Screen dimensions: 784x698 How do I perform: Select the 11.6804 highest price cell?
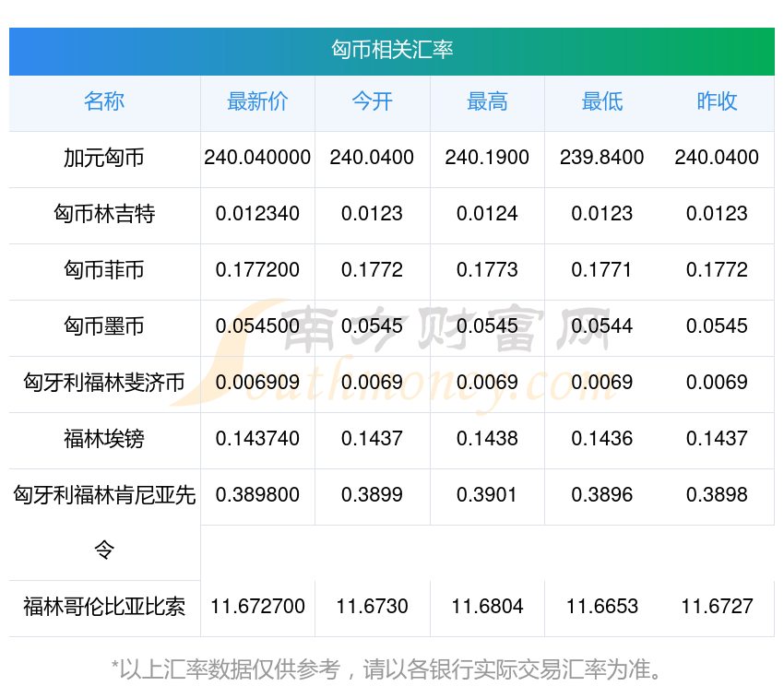point(487,607)
